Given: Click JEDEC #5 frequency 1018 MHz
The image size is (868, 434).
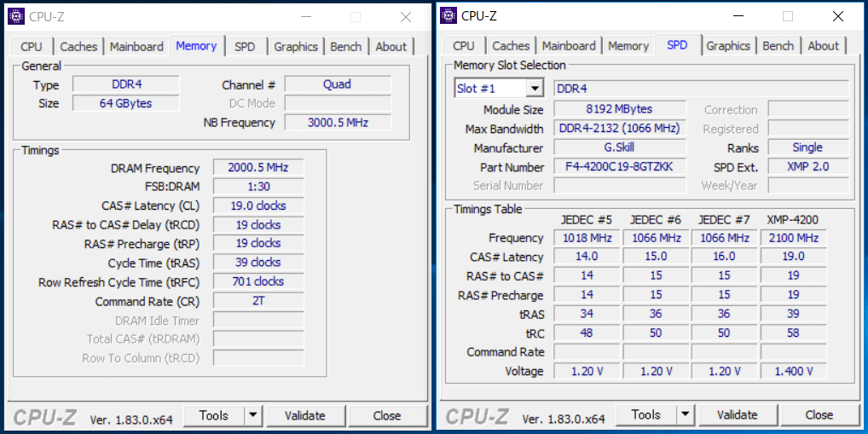Looking at the screenshot, I should (x=587, y=238).
